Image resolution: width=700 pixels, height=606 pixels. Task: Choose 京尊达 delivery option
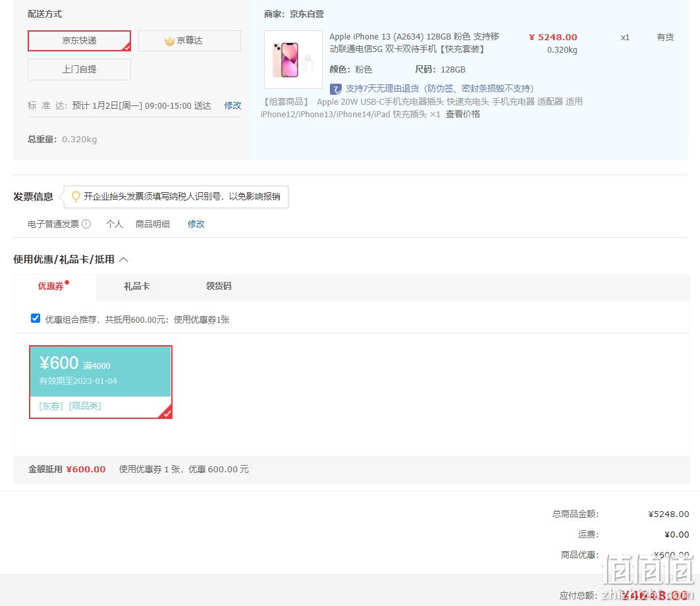coord(190,41)
